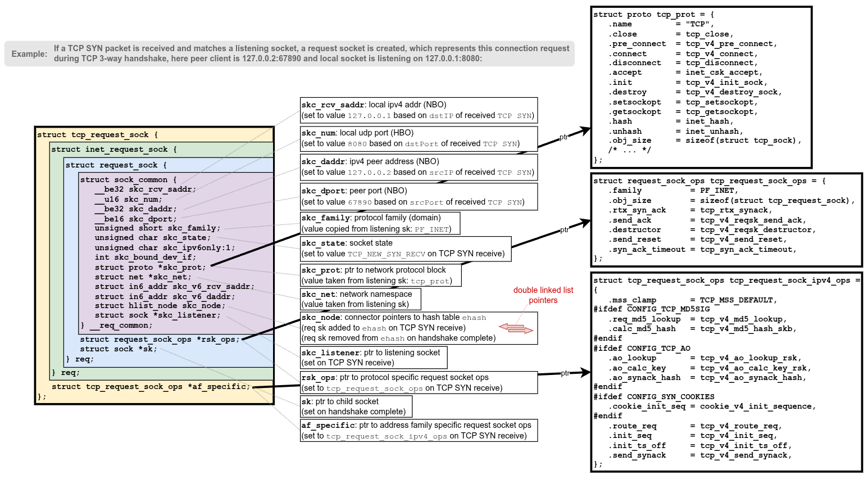Click the skc_dport peer port box
Screen dimensions: 868x479
pos(419,196)
